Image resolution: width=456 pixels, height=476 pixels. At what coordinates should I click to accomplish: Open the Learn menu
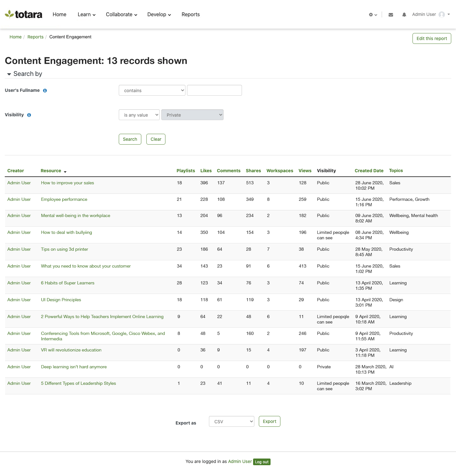tap(86, 15)
